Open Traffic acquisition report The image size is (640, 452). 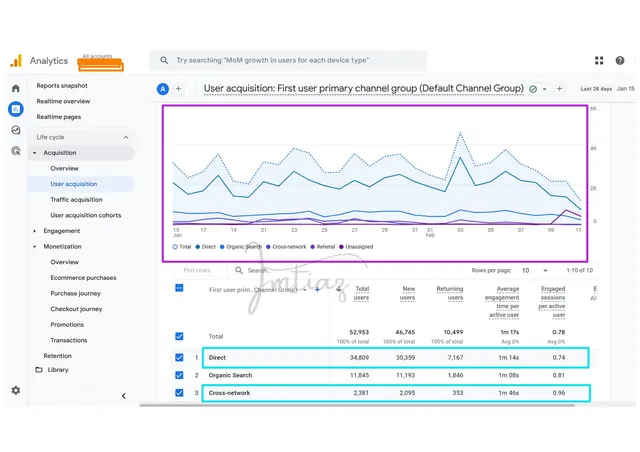pos(76,200)
